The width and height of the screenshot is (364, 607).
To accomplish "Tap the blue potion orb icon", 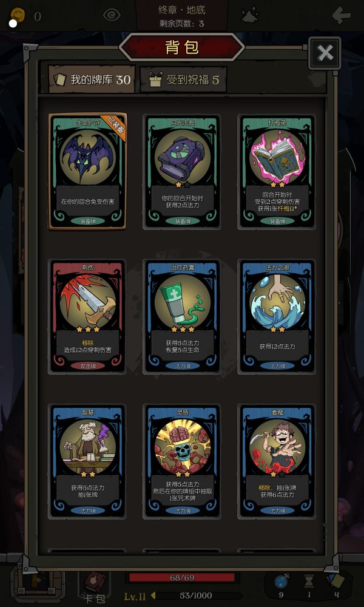I will coord(281,582).
